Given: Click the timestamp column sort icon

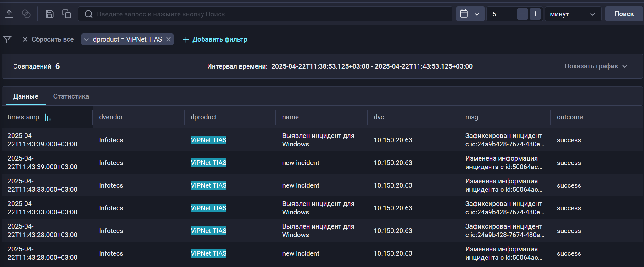Looking at the screenshot, I should tap(47, 117).
